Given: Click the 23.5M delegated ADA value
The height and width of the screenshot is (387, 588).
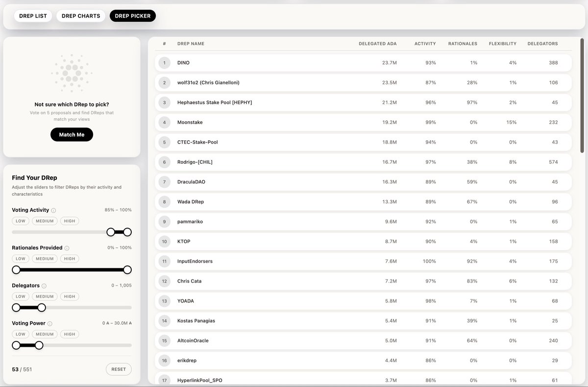Looking at the screenshot, I should 390,82.
